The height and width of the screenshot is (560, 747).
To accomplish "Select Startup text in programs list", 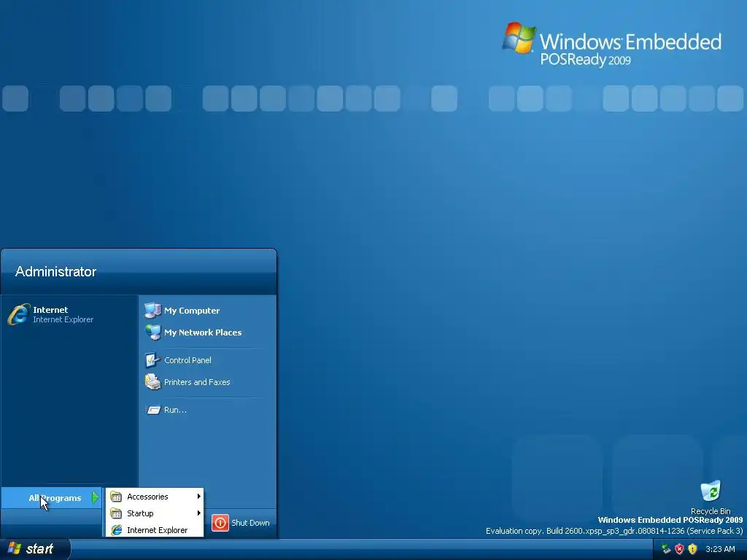I will (x=140, y=513).
